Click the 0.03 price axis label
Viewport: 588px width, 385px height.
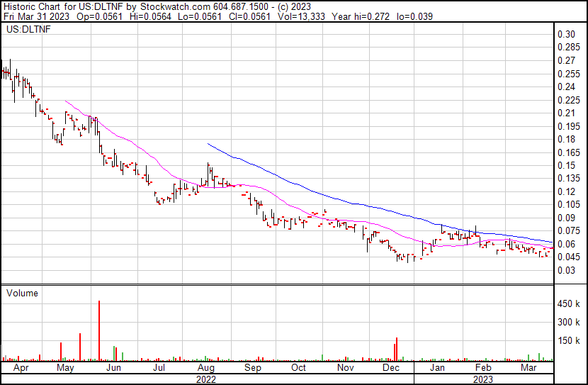pyautogui.click(x=565, y=270)
